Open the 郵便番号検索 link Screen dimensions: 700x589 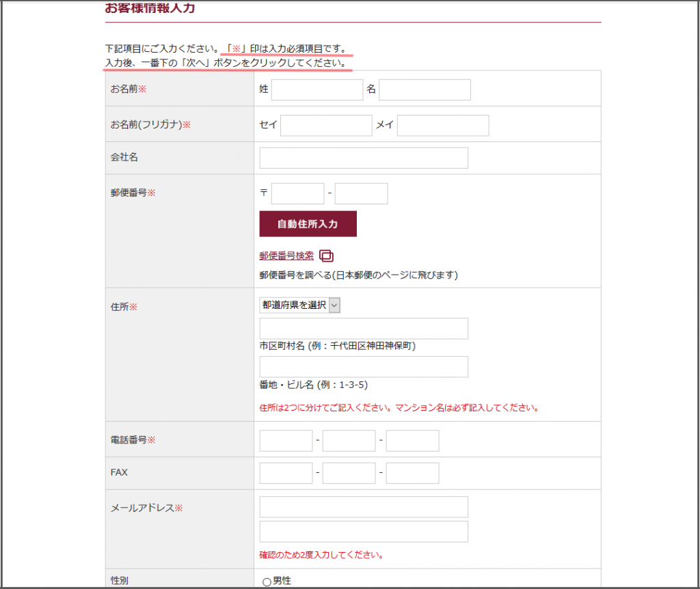point(286,256)
